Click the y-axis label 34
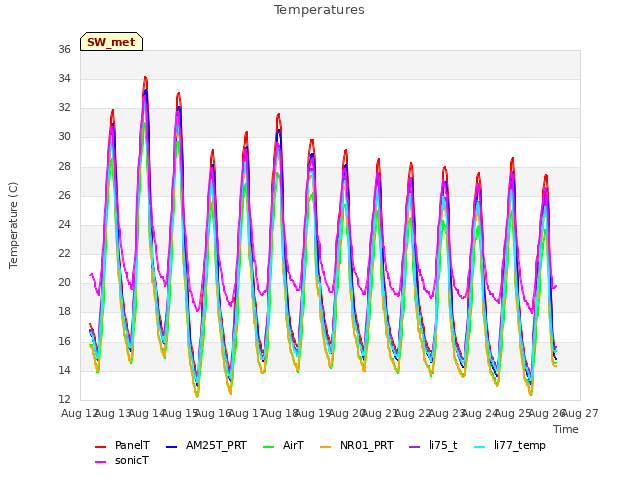Screen dimensions: 640x480 point(64,78)
